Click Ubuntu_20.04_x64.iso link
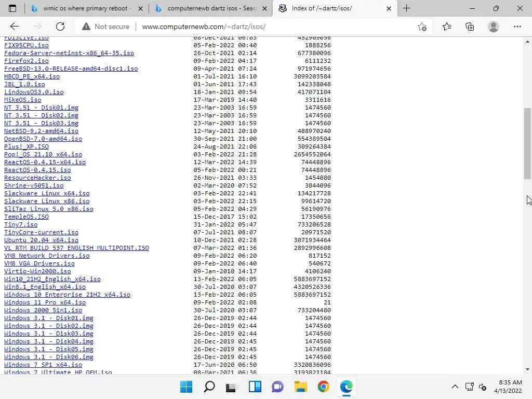532x399 pixels. pos(41,240)
